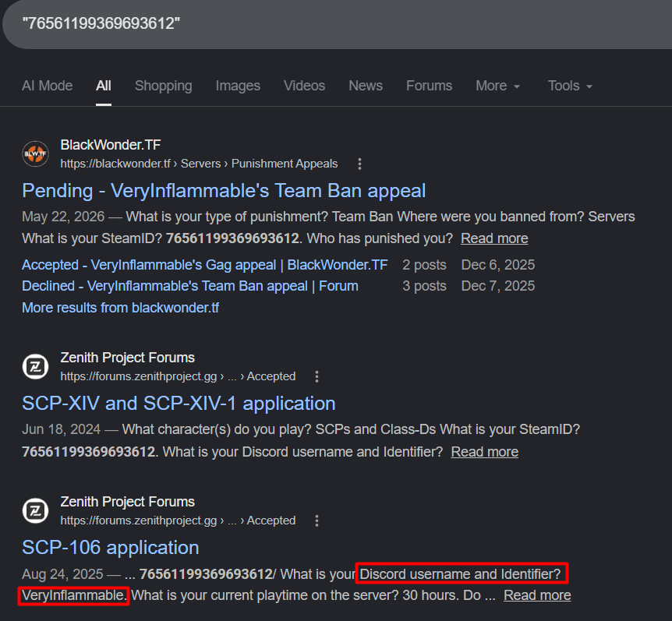The height and width of the screenshot is (621, 672).
Task: Click the 3 posts count text
Action: [x=424, y=286]
